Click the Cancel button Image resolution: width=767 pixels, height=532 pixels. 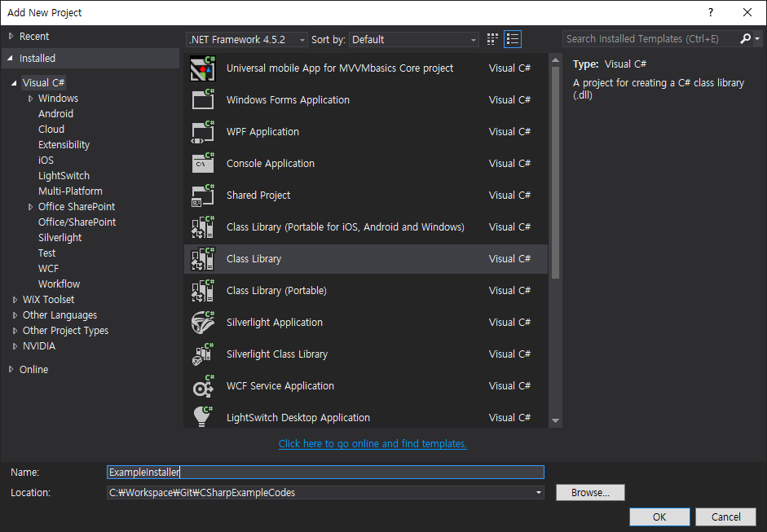[726, 517]
